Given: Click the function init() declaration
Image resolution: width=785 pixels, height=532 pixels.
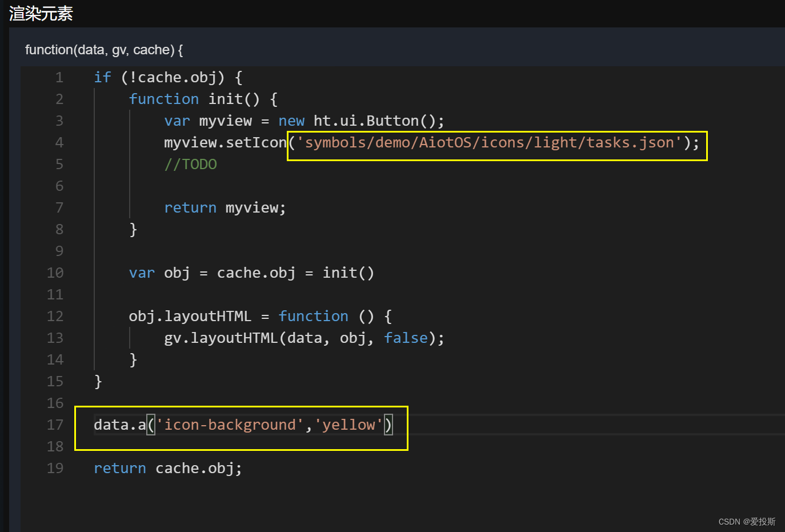Looking at the screenshot, I should tap(203, 99).
